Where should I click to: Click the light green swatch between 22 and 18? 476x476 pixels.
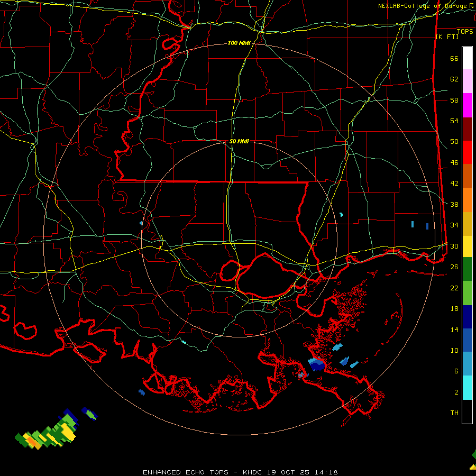[x=467, y=293]
